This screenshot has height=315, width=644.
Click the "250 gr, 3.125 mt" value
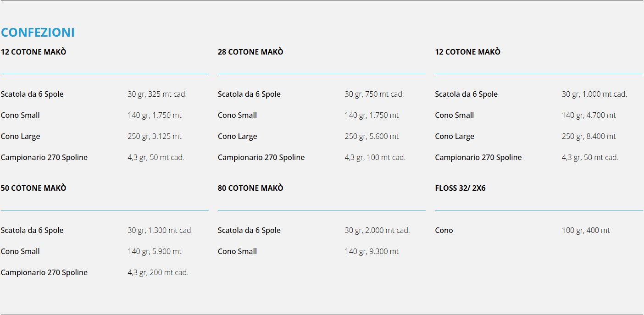click(155, 136)
